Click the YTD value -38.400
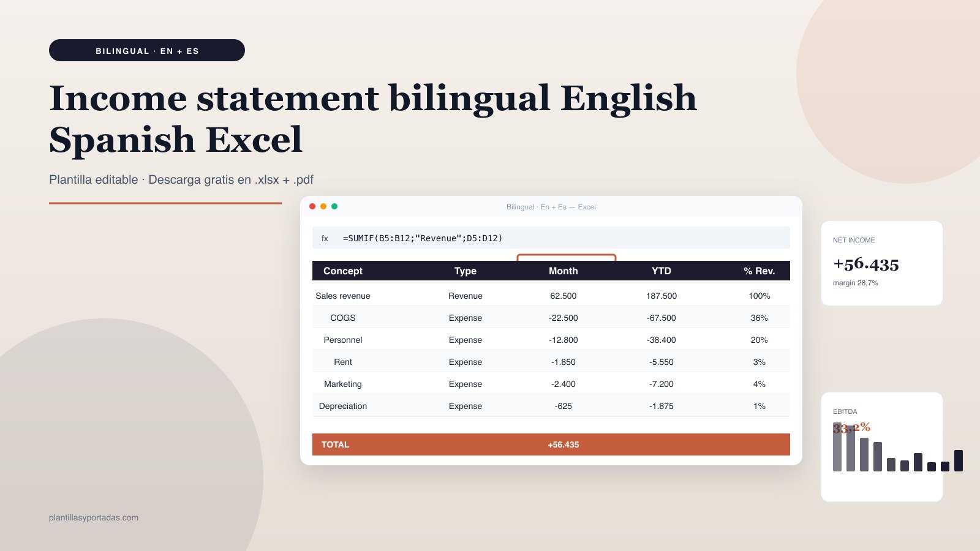980x551 pixels. click(x=661, y=340)
